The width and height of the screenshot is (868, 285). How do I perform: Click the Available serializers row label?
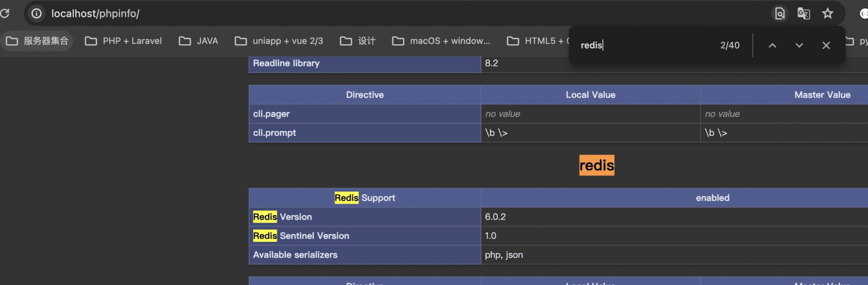click(365, 255)
